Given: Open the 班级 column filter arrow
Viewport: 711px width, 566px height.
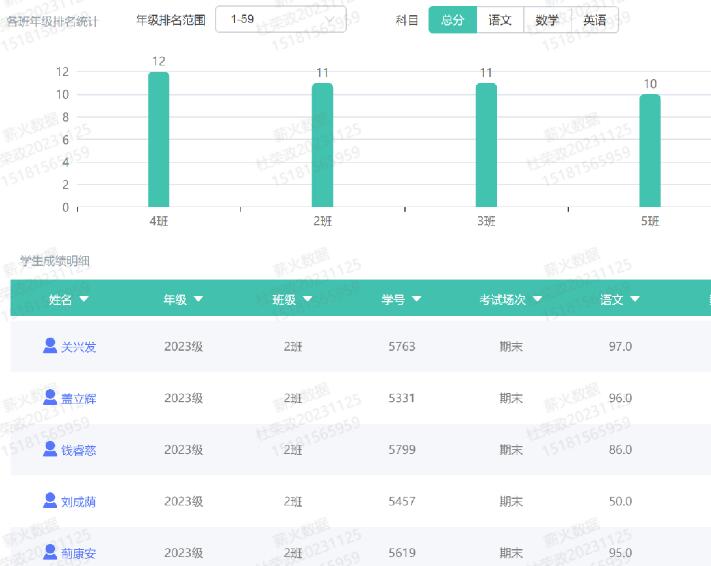Looking at the screenshot, I should (x=307, y=299).
